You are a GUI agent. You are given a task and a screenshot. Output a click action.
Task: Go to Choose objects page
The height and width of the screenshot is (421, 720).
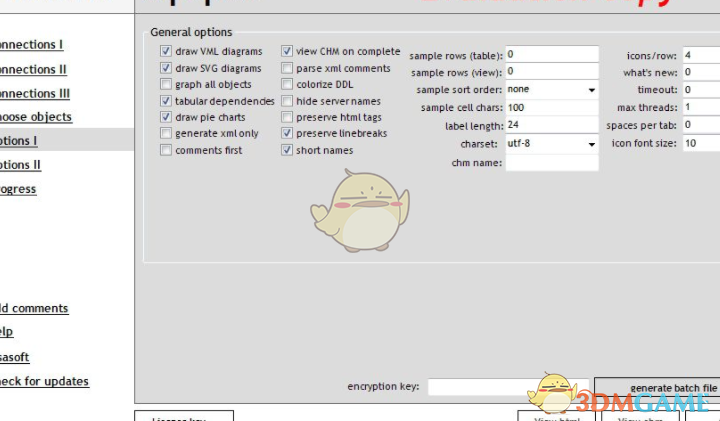36,117
